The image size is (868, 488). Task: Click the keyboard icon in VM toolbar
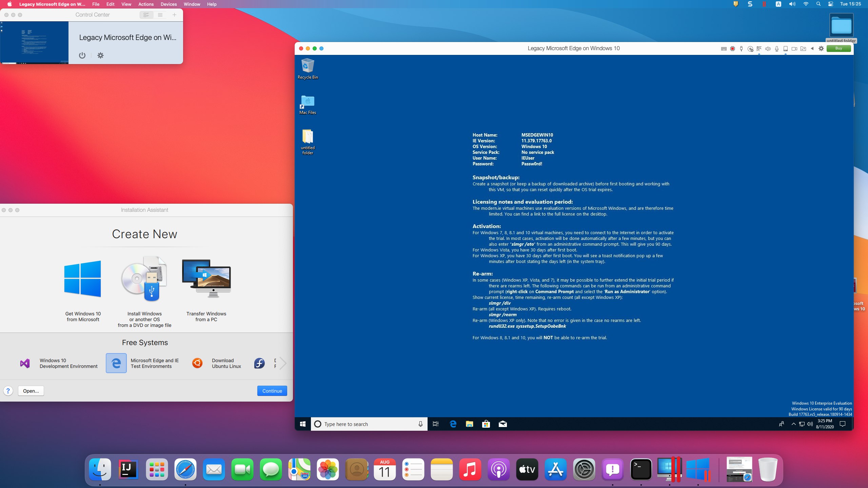click(724, 49)
